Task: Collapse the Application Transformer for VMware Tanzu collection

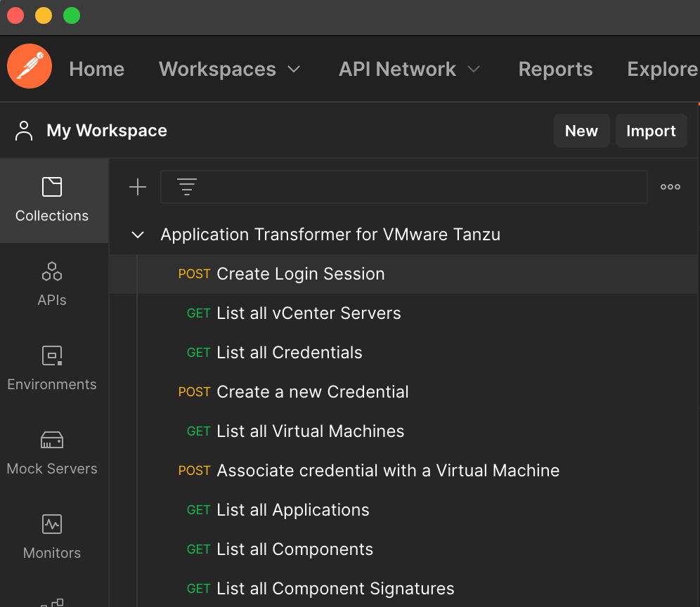Action: coord(138,235)
